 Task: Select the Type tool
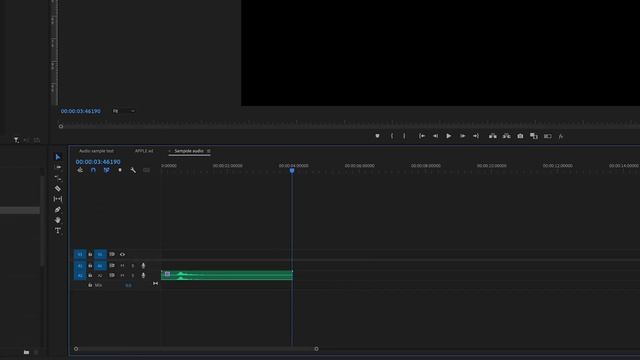click(x=58, y=231)
